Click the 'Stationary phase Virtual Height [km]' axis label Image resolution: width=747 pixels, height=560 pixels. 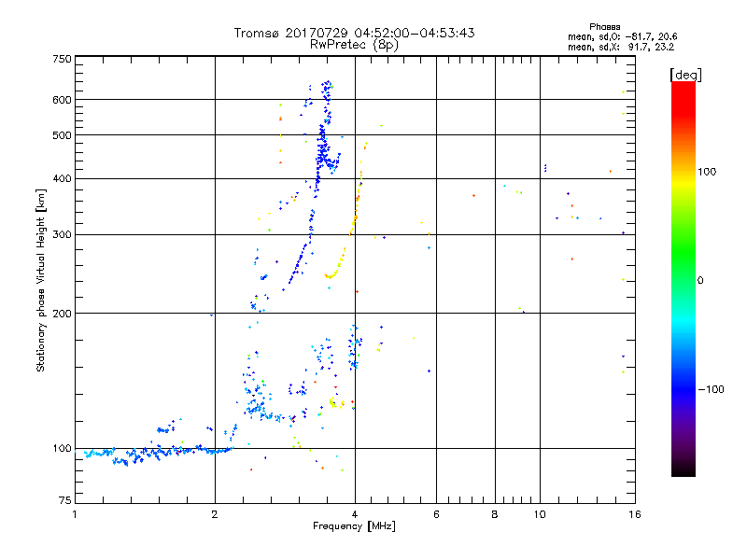40,281
